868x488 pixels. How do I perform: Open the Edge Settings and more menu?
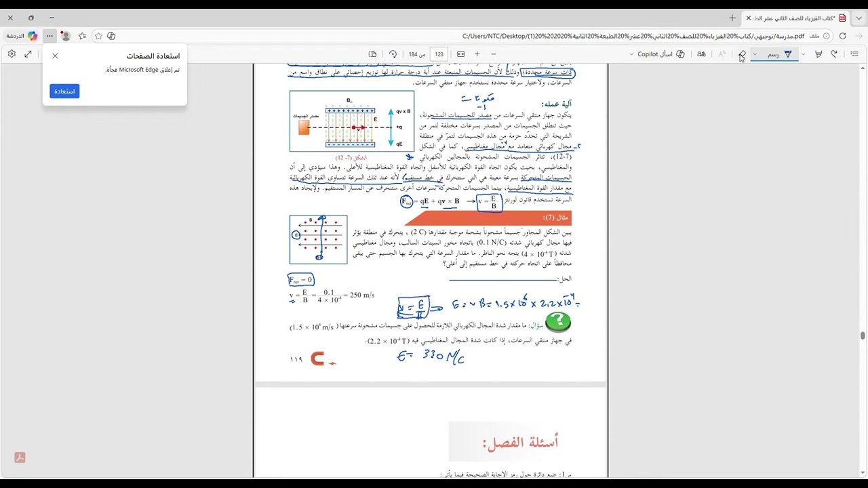coord(49,36)
